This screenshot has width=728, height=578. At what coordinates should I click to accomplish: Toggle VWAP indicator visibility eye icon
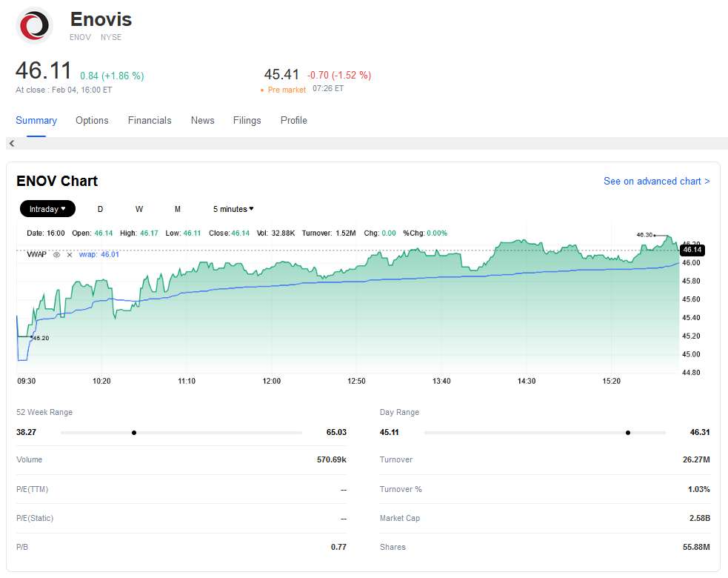pos(56,254)
